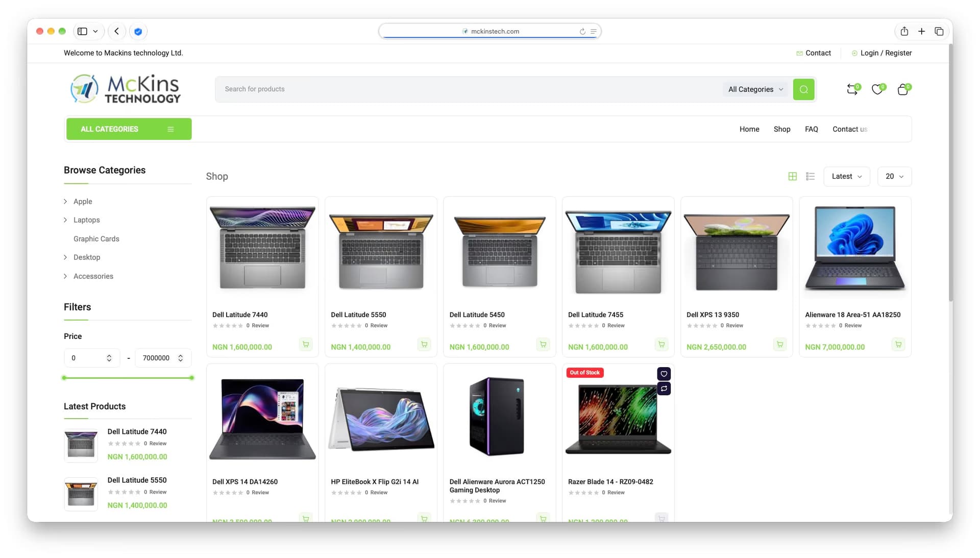The image size is (980, 558).
Task: Open the 20 items-per-page dropdown
Action: tap(894, 176)
